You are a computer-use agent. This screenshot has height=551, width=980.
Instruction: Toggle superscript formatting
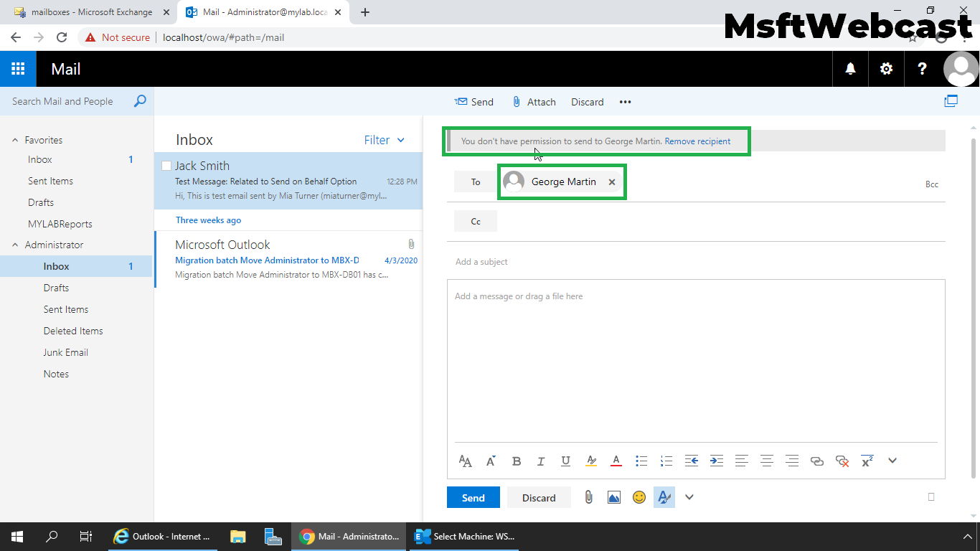[867, 461]
